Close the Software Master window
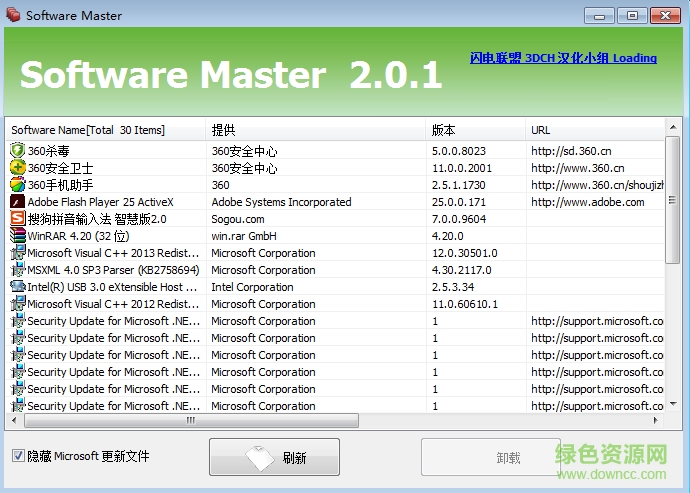The image size is (690, 493). (x=666, y=15)
